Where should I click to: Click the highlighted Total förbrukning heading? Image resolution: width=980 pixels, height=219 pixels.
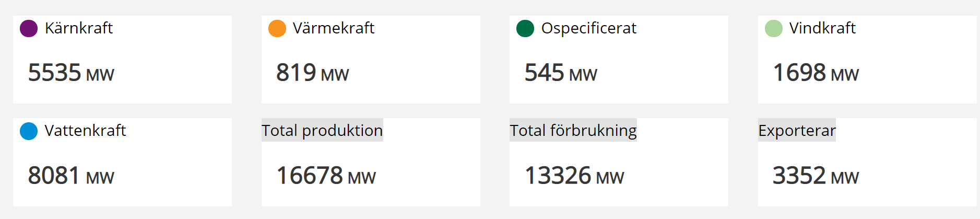(573, 130)
